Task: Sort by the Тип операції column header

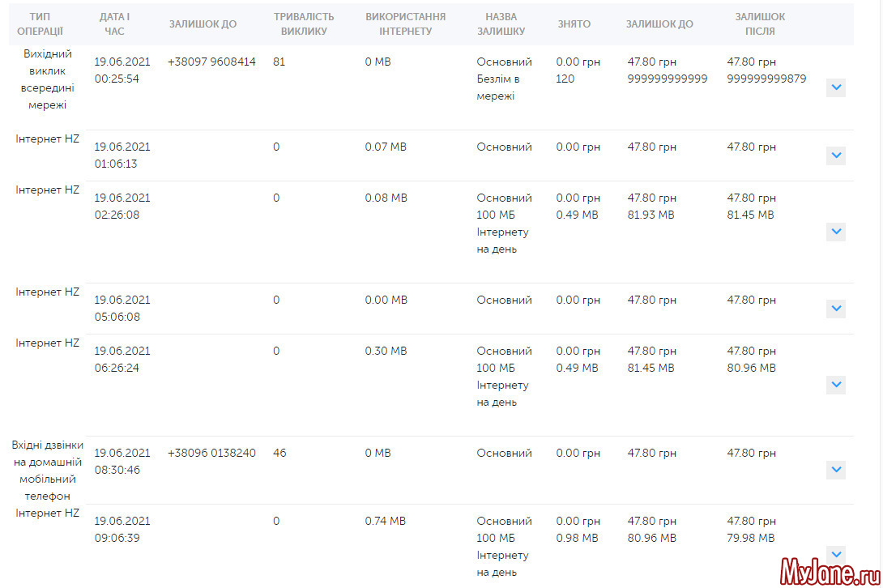Action: (45, 24)
